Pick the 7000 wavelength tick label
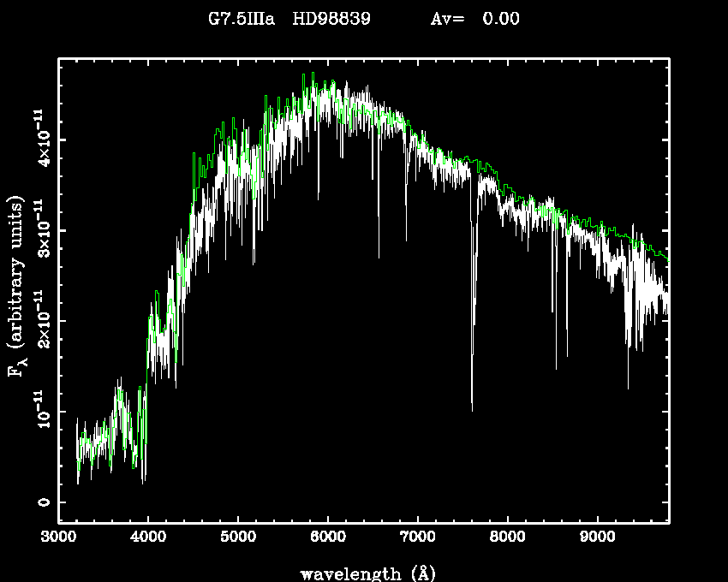 (x=418, y=537)
